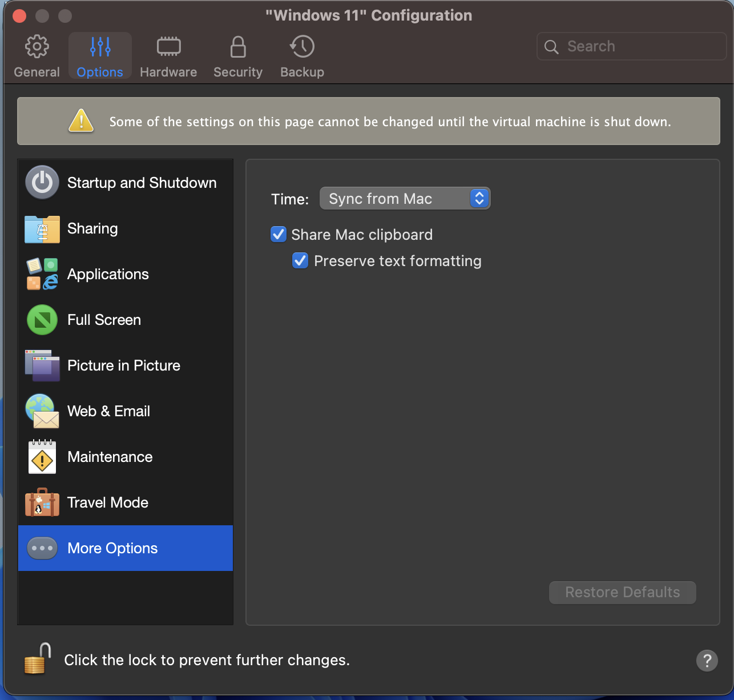
Task: Select Web & Email in sidebar
Action: point(126,411)
